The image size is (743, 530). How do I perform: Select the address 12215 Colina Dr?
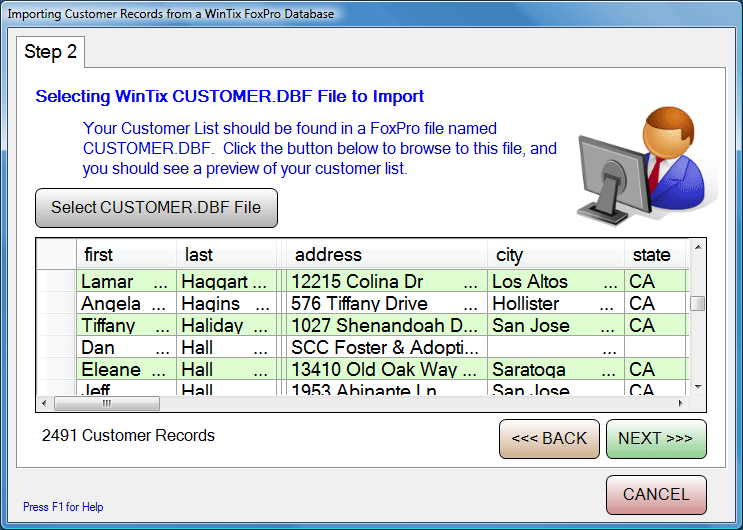(387, 281)
